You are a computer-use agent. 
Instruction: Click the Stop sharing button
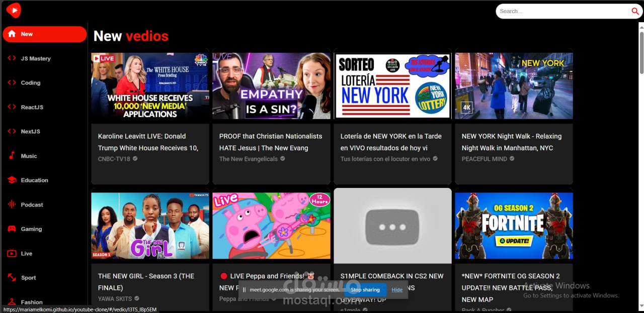pyautogui.click(x=365, y=290)
